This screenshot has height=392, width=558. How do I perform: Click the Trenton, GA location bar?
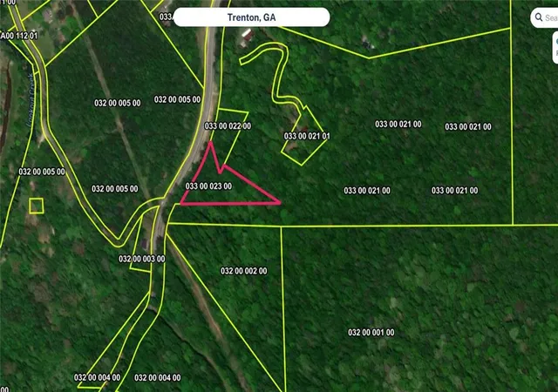(252, 17)
